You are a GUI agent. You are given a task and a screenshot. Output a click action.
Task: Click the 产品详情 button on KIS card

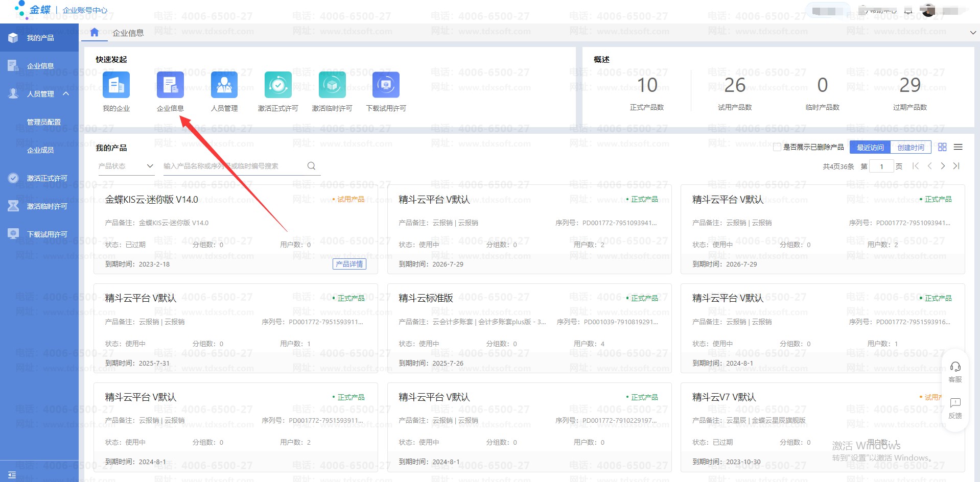349,264
